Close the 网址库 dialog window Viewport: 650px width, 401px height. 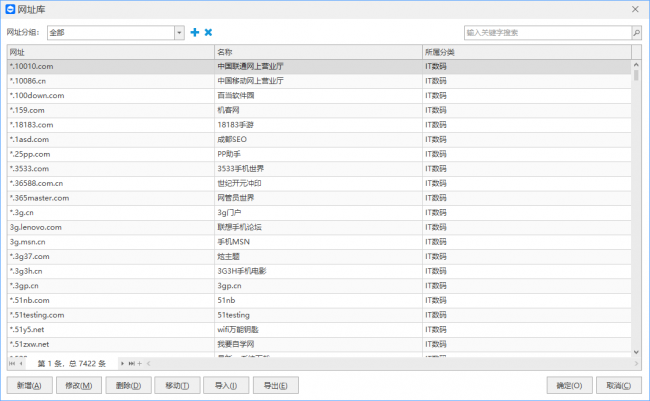pyautogui.click(x=635, y=9)
